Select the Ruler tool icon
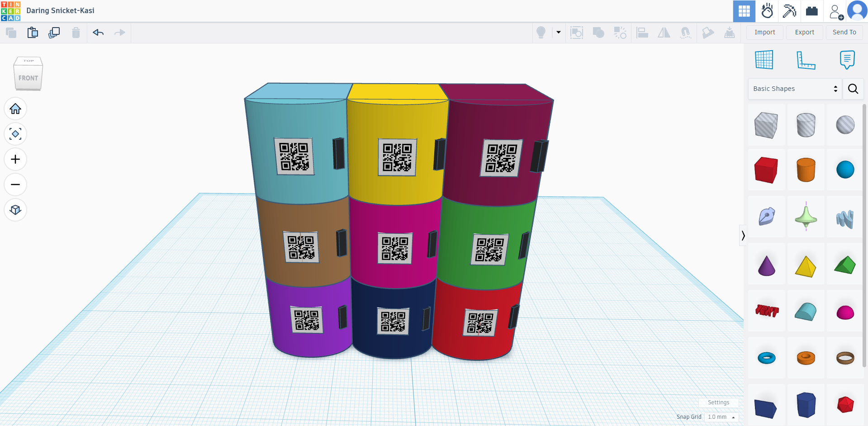This screenshot has height=426, width=868. 806,60
